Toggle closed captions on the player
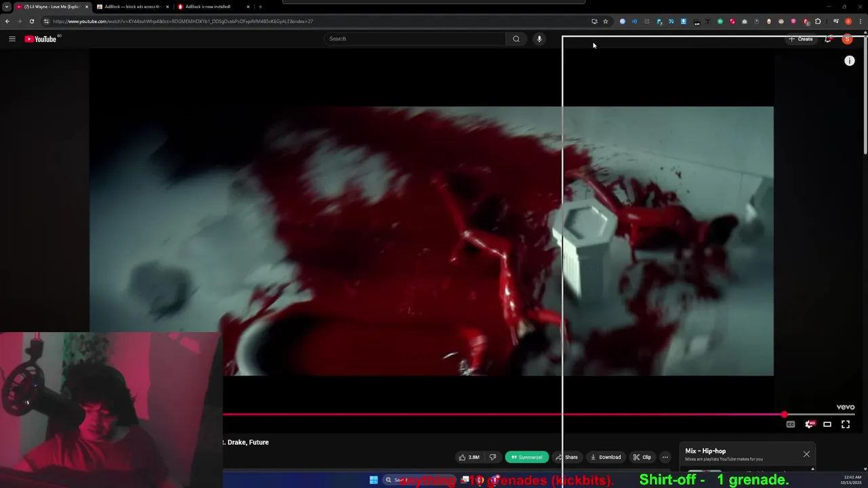Viewport: 868px width, 488px height. 791,424
